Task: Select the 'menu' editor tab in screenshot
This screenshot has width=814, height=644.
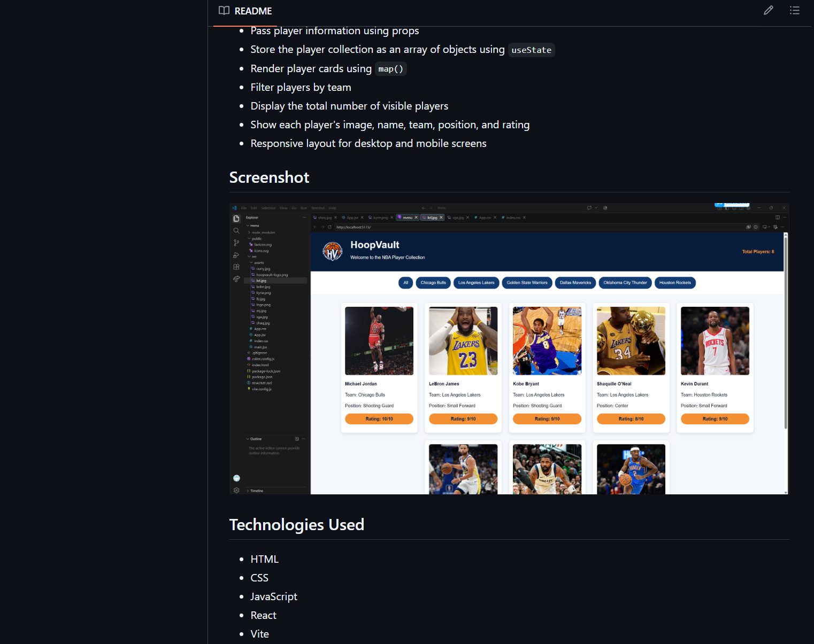Action: (x=408, y=218)
